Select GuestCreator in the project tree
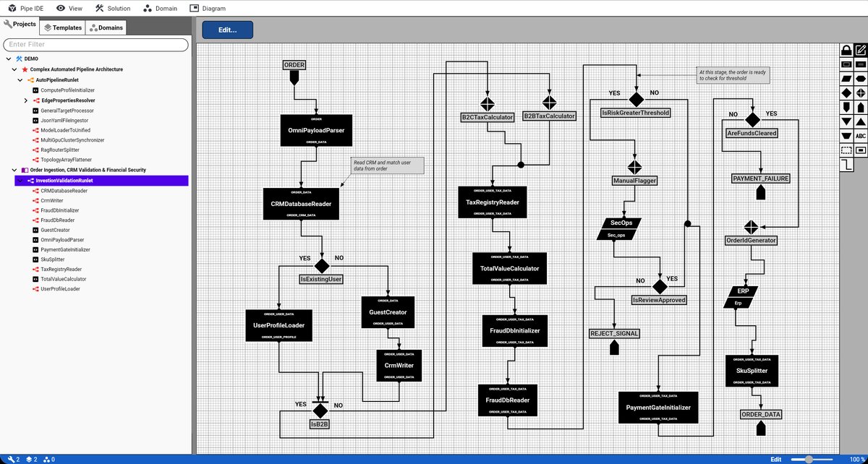 point(55,230)
